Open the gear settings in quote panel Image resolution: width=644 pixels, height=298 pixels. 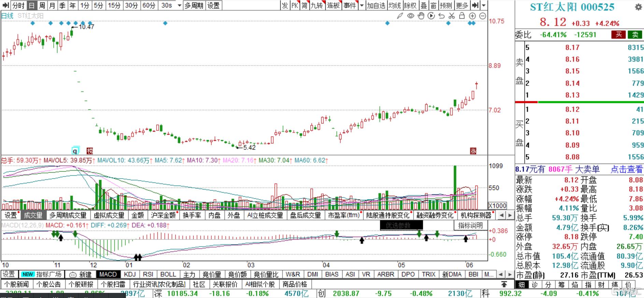(638, 7)
